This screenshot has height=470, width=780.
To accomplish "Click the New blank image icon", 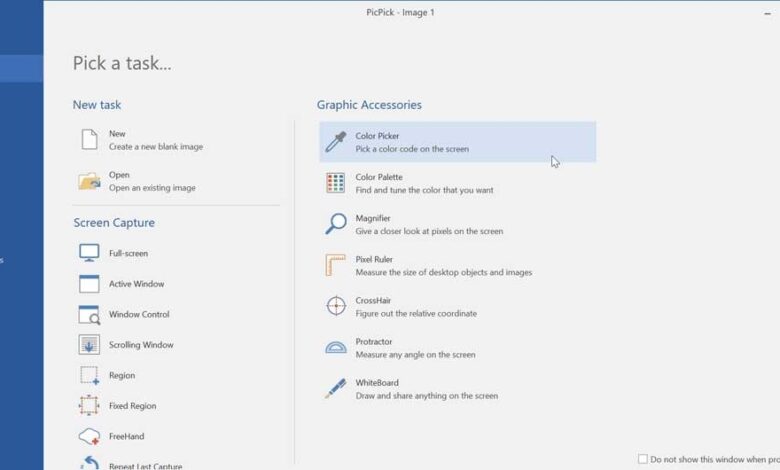I will 89,140.
